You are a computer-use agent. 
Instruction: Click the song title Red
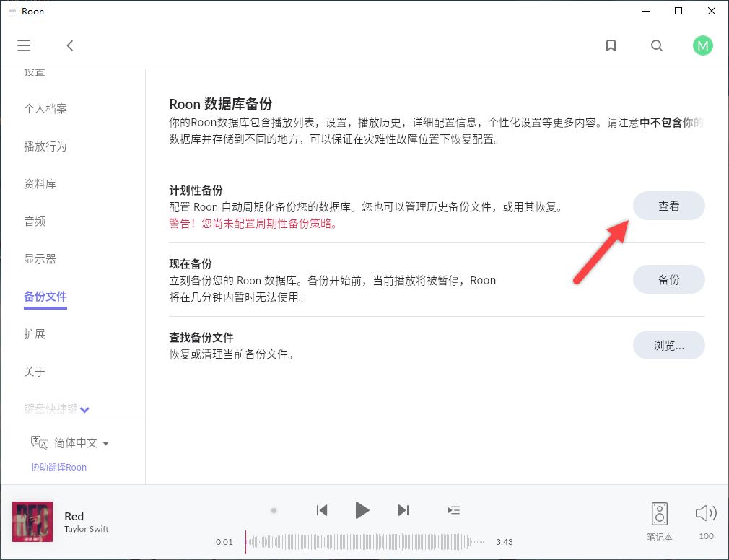[74, 516]
